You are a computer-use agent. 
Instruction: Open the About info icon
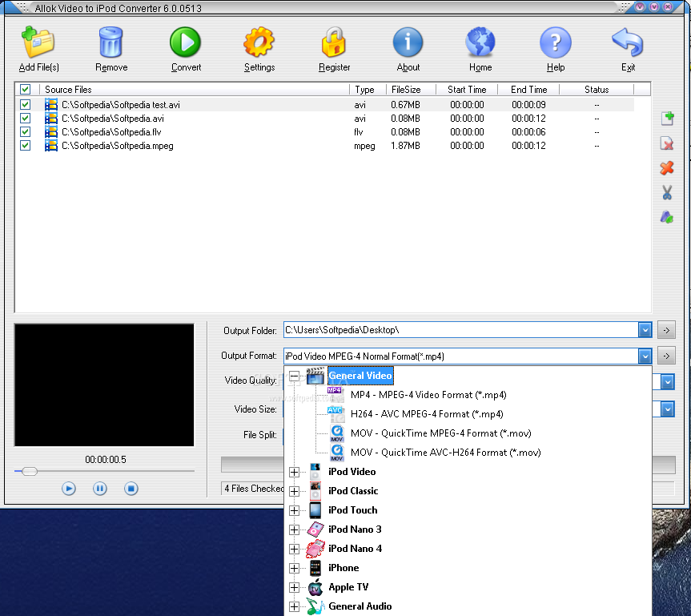pyautogui.click(x=408, y=42)
